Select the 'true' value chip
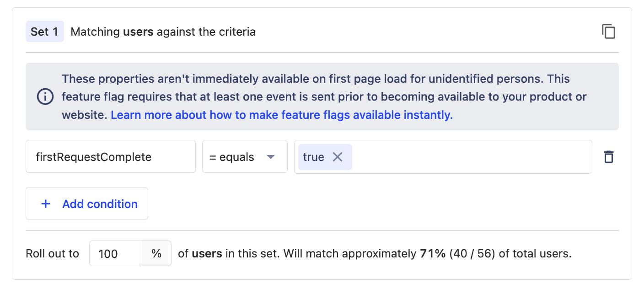The height and width of the screenshot is (289, 644). (313, 157)
